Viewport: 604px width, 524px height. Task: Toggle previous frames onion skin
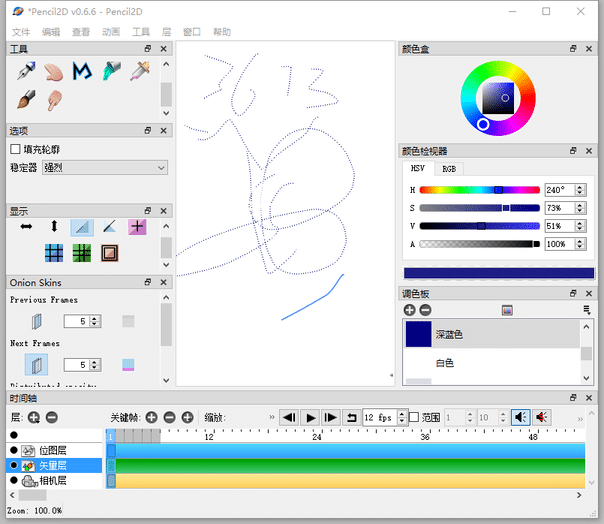pyautogui.click(x=37, y=321)
